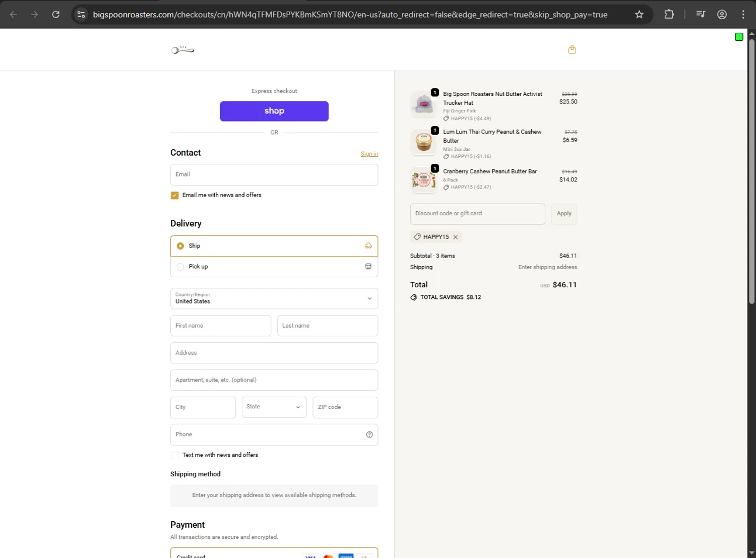Click the Total amount $46.11
This screenshot has width=756, height=558.
click(x=564, y=285)
